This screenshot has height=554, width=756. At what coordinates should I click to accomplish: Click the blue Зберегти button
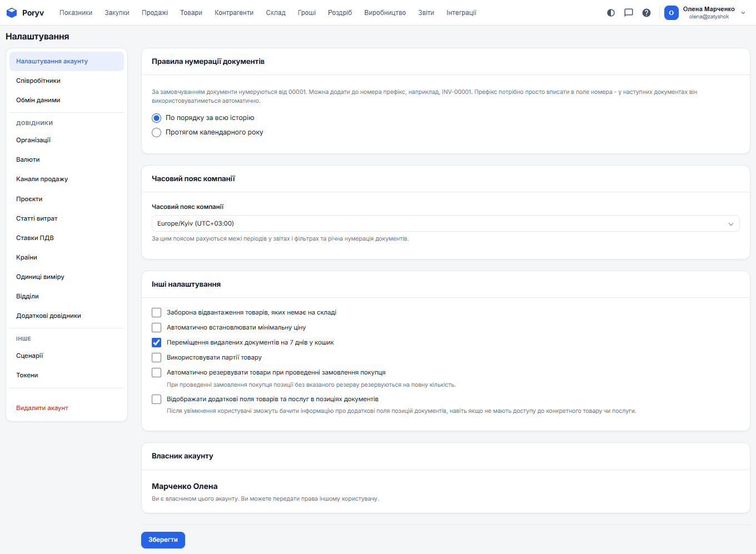pyautogui.click(x=163, y=540)
